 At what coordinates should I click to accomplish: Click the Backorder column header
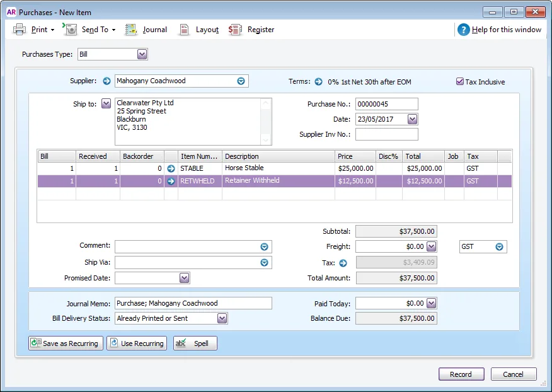point(142,156)
